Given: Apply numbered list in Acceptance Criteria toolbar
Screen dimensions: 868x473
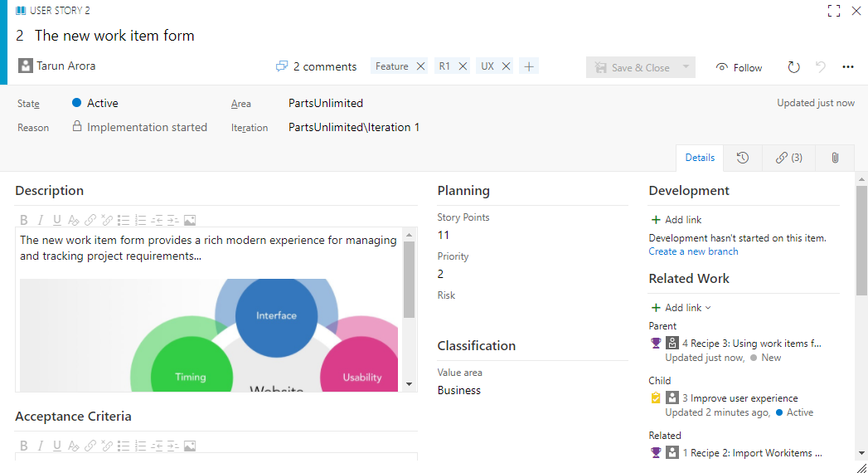Looking at the screenshot, I should point(140,446).
